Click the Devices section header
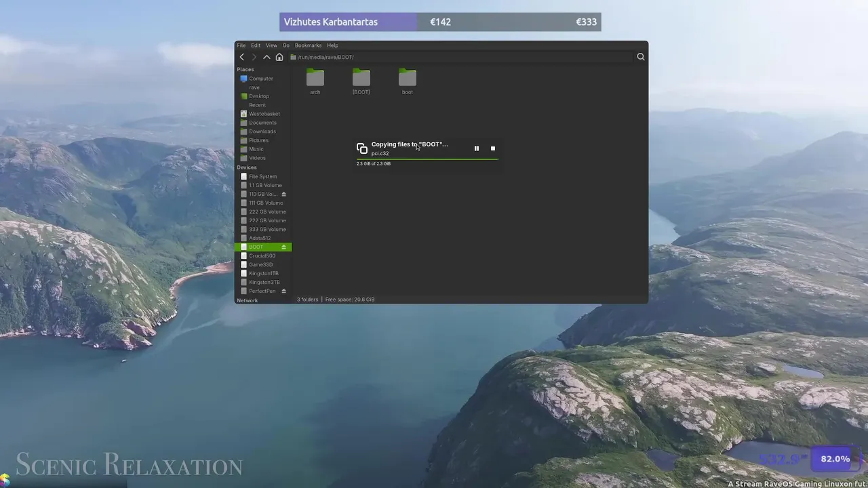The width and height of the screenshot is (868, 488). pyautogui.click(x=247, y=167)
